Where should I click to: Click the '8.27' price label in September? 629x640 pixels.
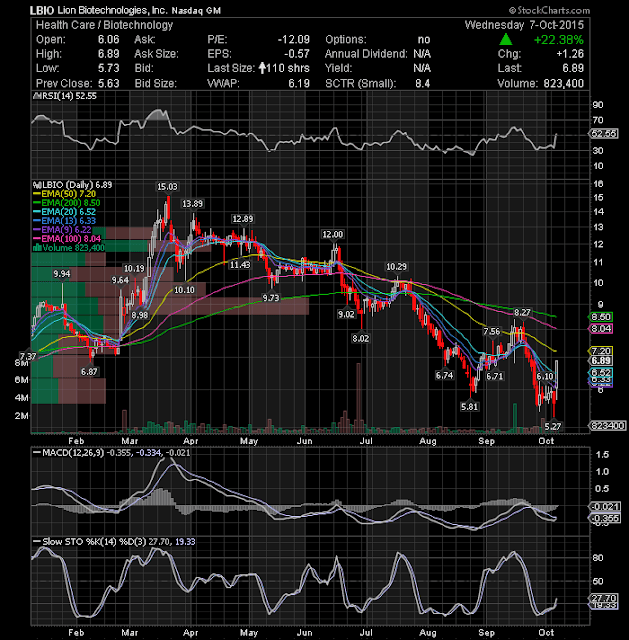(522, 313)
